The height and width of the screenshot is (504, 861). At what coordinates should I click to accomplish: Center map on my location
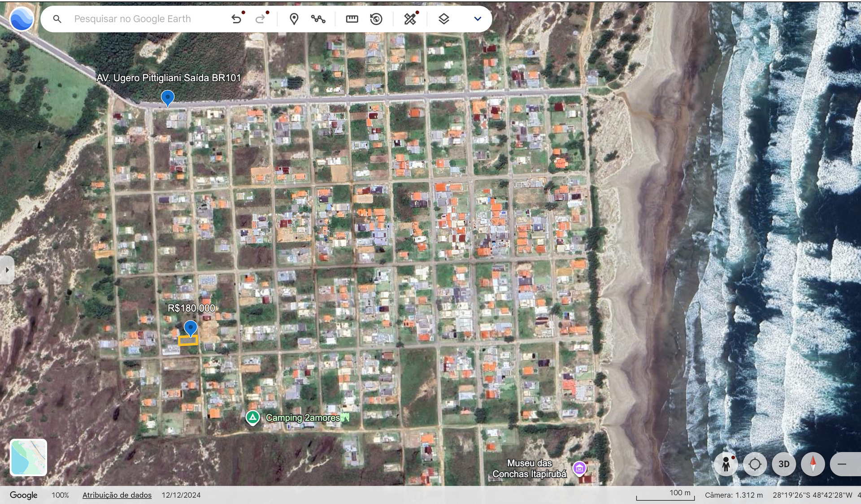click(755, 464)
